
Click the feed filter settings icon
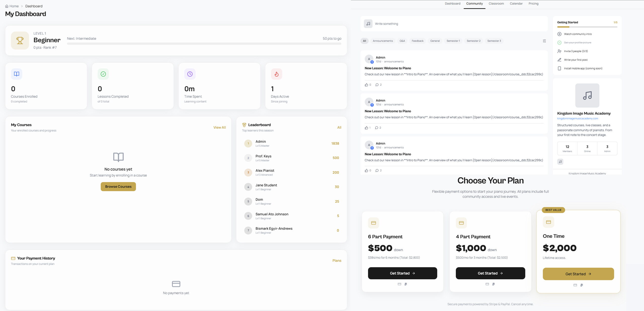point(544,41)
